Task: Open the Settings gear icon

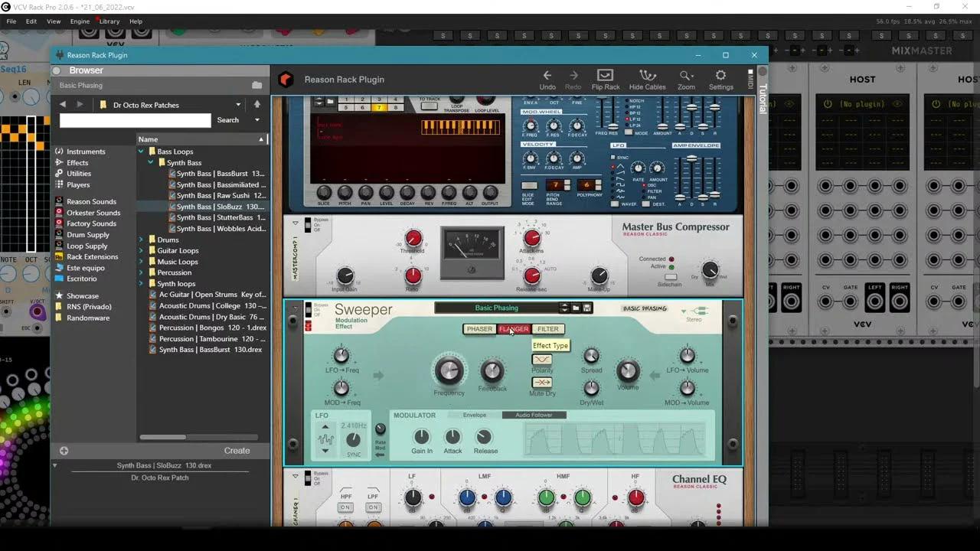Action: 720,76
